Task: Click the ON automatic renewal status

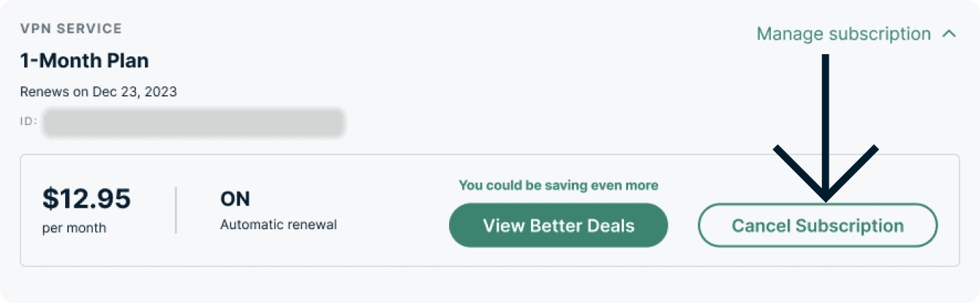Action: tap(235, 199)
